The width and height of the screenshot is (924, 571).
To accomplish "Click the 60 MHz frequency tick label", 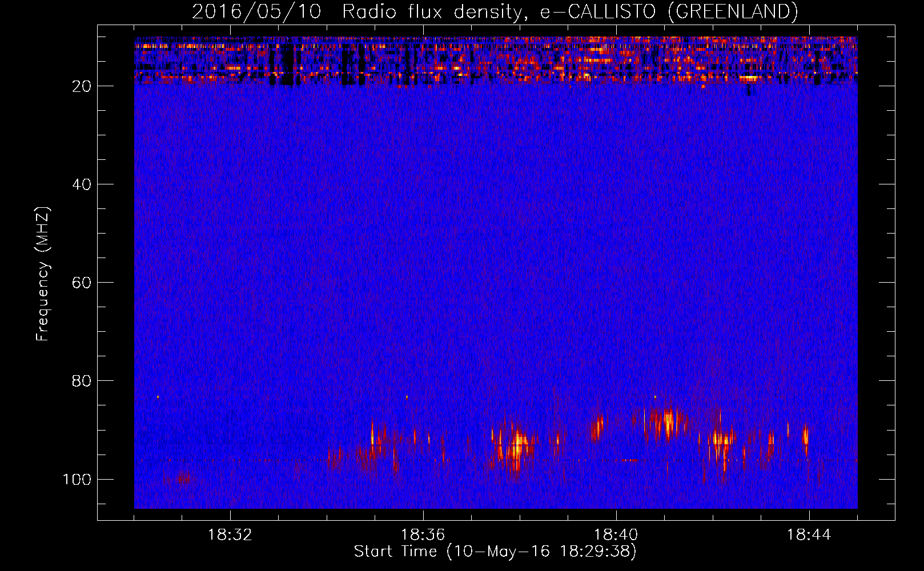I will click(82, 283).
